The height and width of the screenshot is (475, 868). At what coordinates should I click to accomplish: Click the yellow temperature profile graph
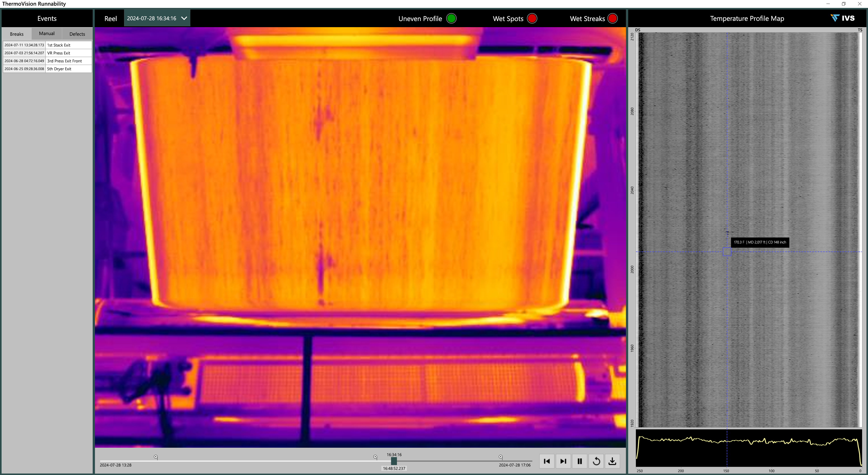749,448
